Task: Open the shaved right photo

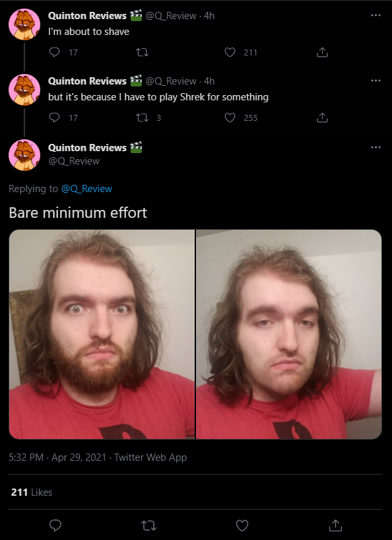Action: coord(289,334)
